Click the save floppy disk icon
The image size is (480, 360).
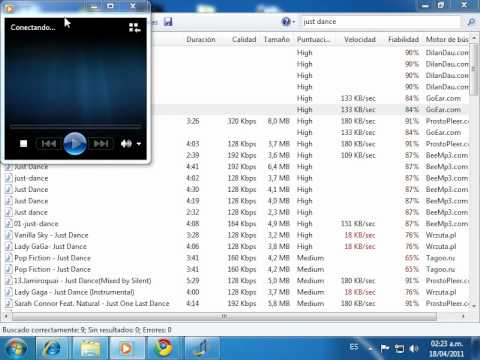coord(168,22)
